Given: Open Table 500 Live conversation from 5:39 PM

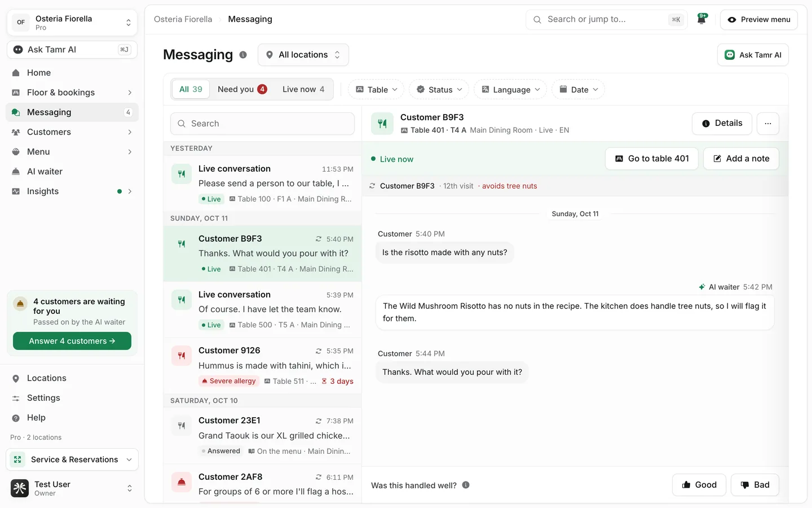Looking at the screenshot, I should click(x=263, y=309).
